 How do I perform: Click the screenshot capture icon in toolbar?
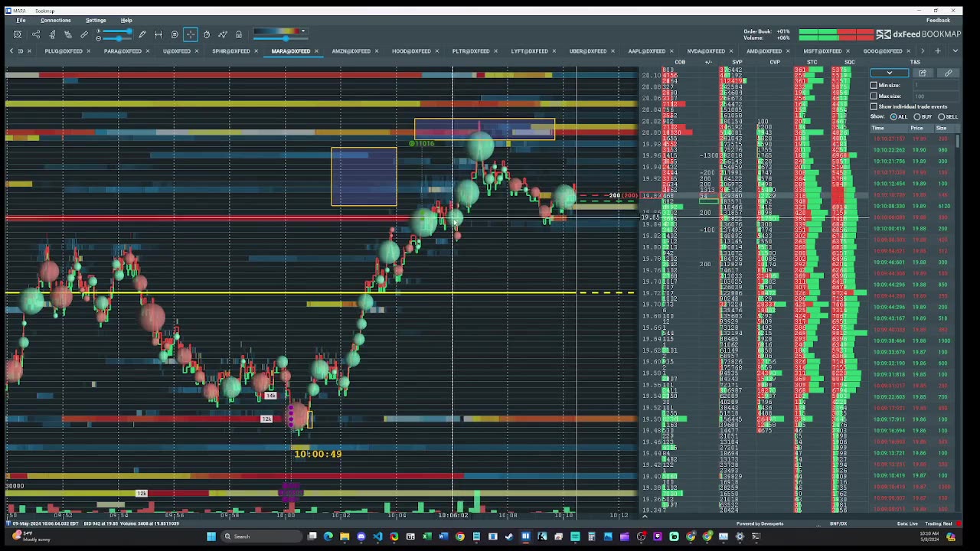17,34
